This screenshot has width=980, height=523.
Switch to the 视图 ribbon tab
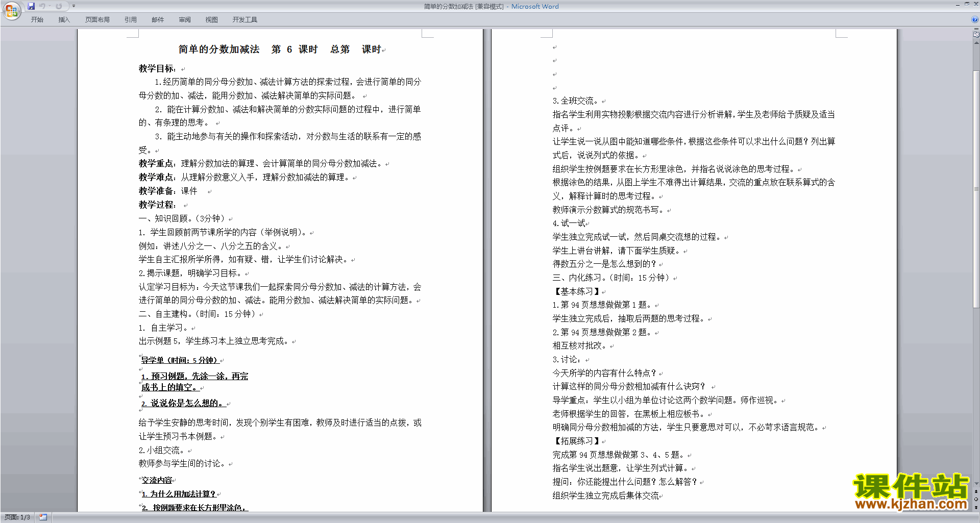pos(211,20)
